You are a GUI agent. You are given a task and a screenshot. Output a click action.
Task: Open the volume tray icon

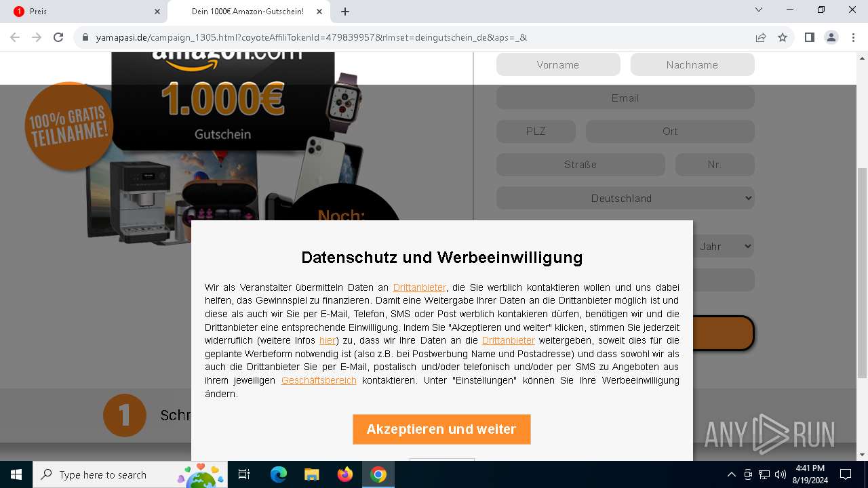(781, 474)
